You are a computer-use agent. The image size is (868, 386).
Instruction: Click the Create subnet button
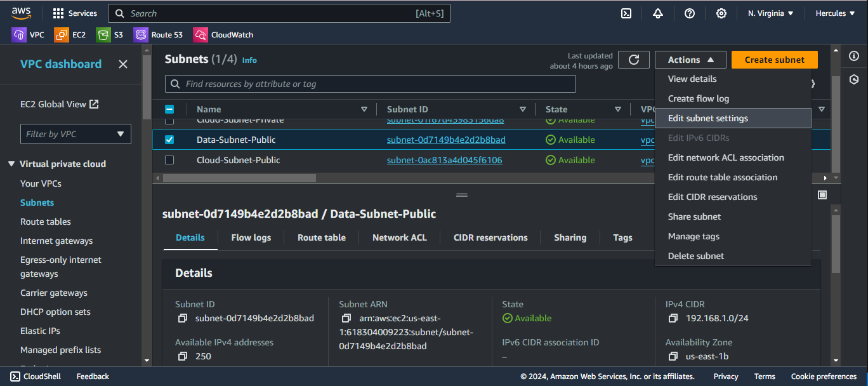tap(774, 60)
